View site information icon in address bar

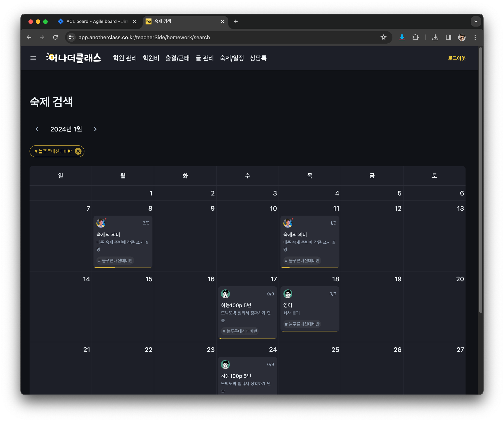point(71,37)
